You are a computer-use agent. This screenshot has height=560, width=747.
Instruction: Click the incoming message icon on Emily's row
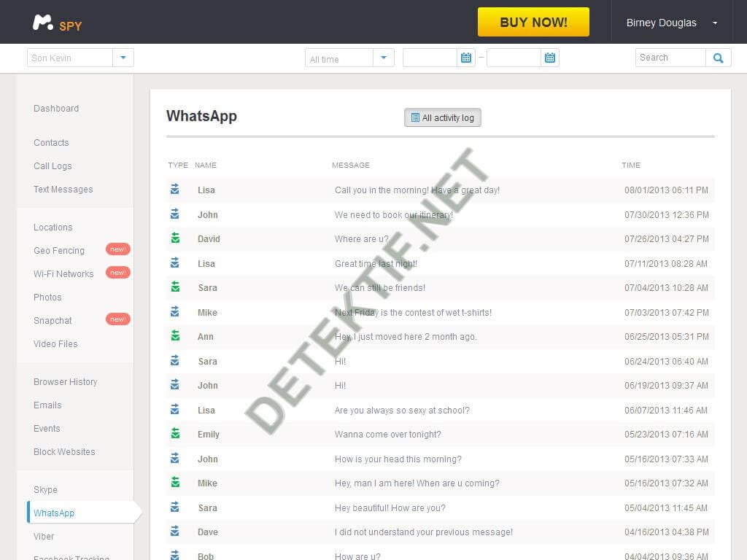pos(175,433)
